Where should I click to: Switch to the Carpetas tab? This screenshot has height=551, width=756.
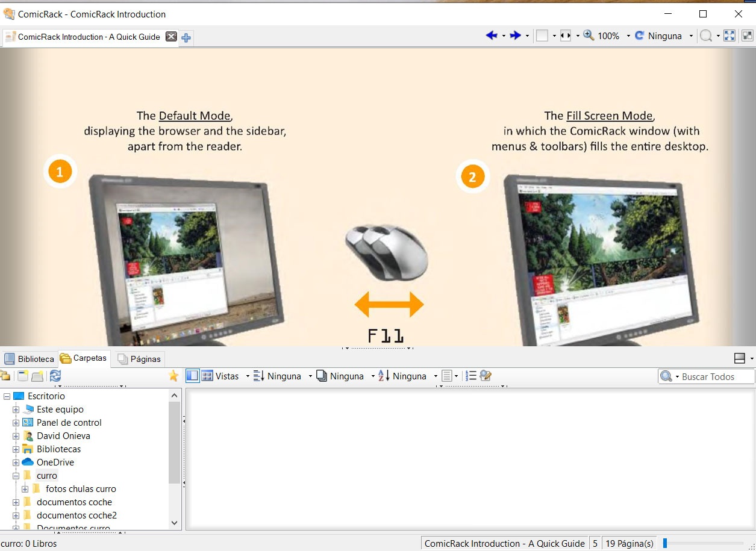(x=84, y=358)
